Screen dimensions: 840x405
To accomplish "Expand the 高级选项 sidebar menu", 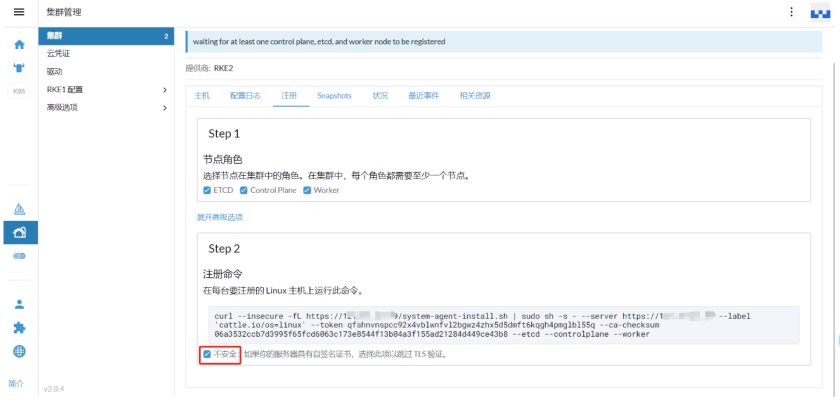I will (x=107, y=107).
